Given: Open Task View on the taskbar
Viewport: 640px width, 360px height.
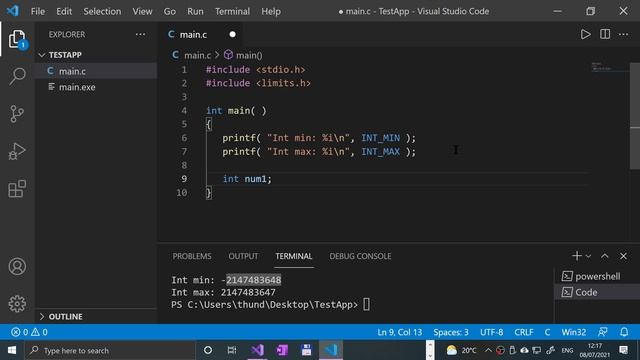Looking at the screenshot, I should pos(232,350).
